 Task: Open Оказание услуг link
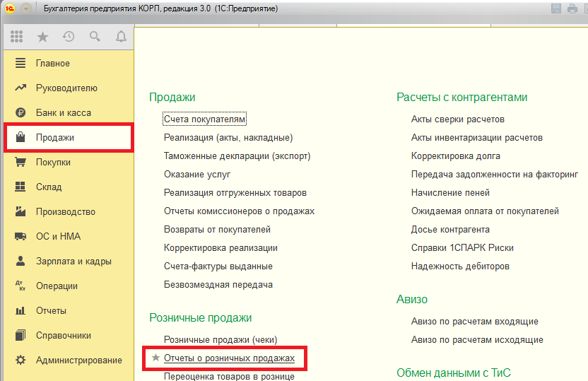[197, 175]
